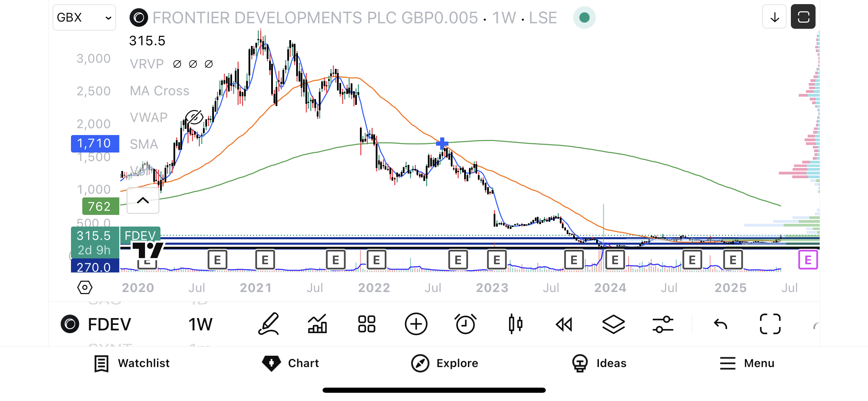Change chart type with the candlestick icon
Screen dimensions: 868x401
pyautogui.click(x=515, y=324)
